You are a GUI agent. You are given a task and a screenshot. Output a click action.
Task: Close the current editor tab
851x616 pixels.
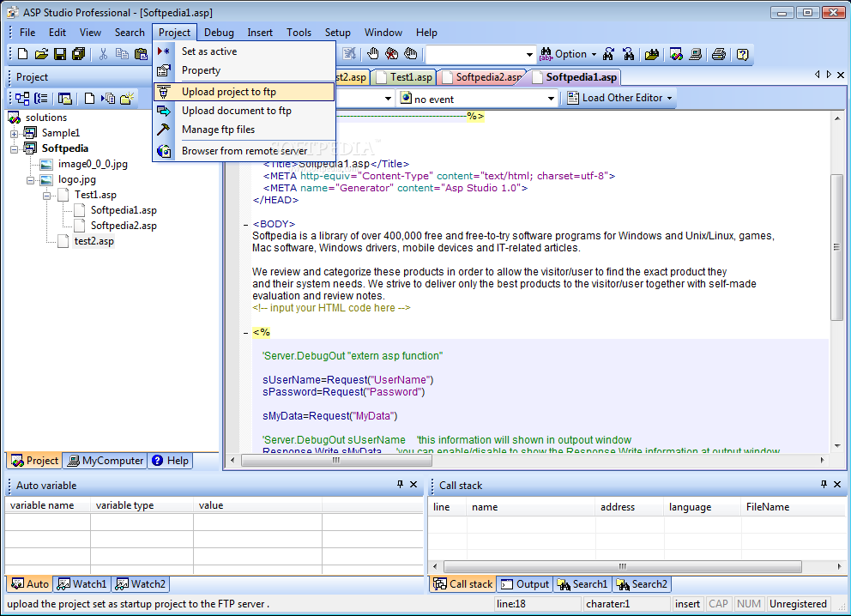[x=841, y=75]
